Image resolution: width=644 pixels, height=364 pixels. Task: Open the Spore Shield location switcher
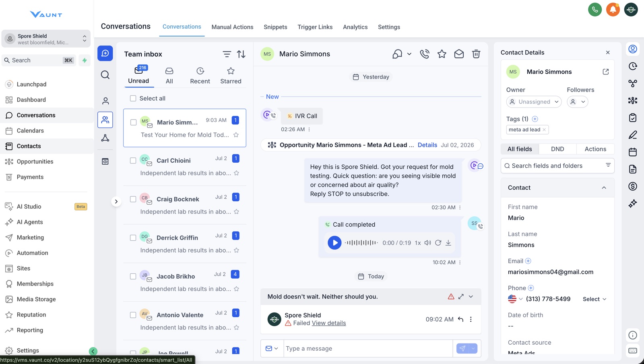click(x=46, y=39)
